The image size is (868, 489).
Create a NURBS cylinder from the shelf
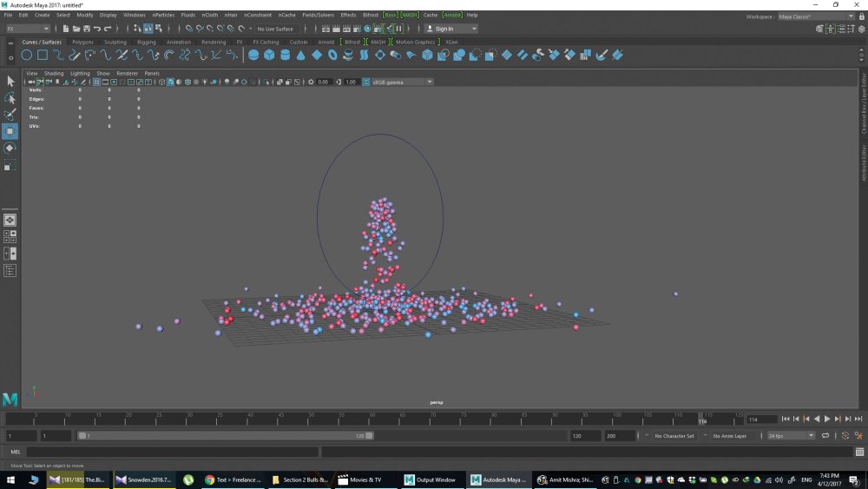tap(285, 55)
